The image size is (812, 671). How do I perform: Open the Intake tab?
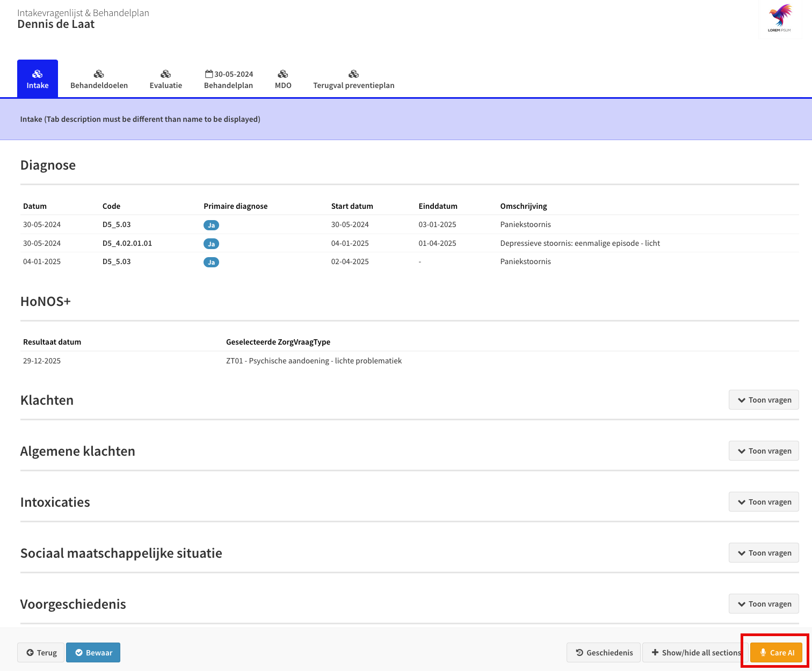coord(38,79)
